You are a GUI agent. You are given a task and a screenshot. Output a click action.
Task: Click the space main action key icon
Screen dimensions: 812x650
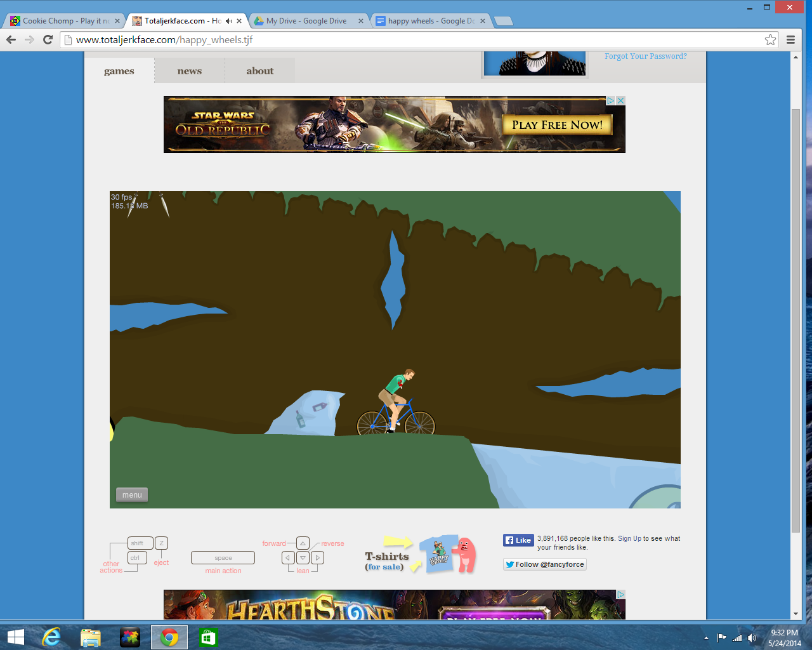(223, 558)
